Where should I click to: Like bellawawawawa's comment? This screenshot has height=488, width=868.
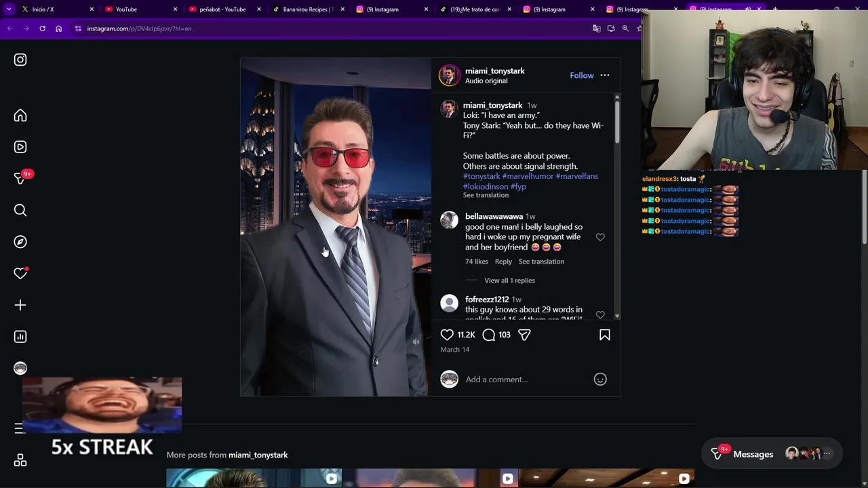[x=600, y=237]
